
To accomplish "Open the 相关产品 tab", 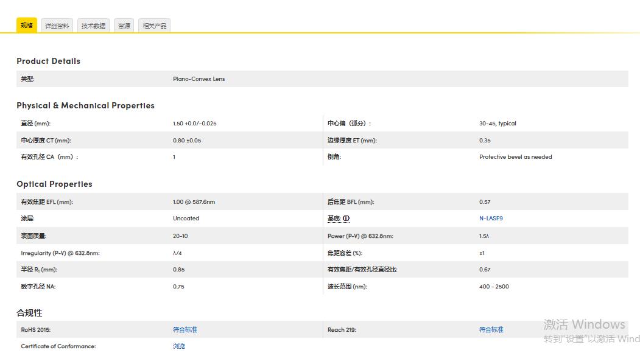I will pyautogui.click(x=154, y=26).
